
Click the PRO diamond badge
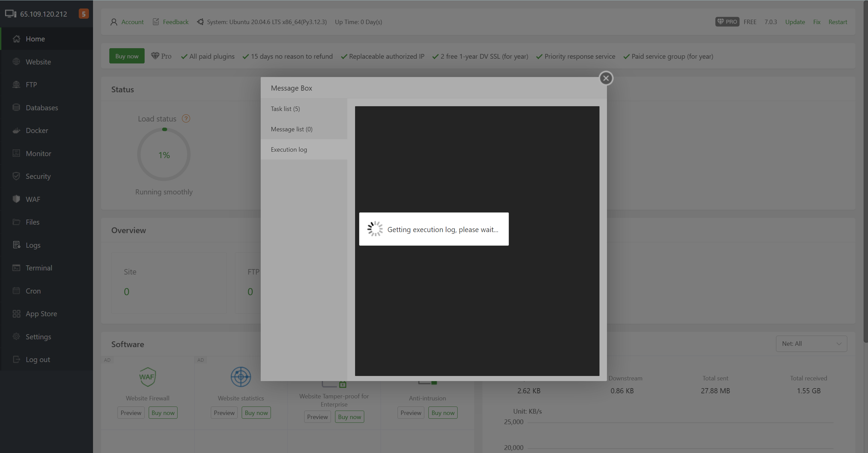pyautogui.click(x=727, y=22)
